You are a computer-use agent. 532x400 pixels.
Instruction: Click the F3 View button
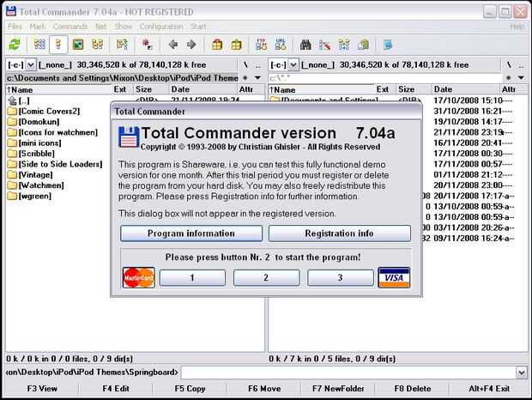[42, 389]
